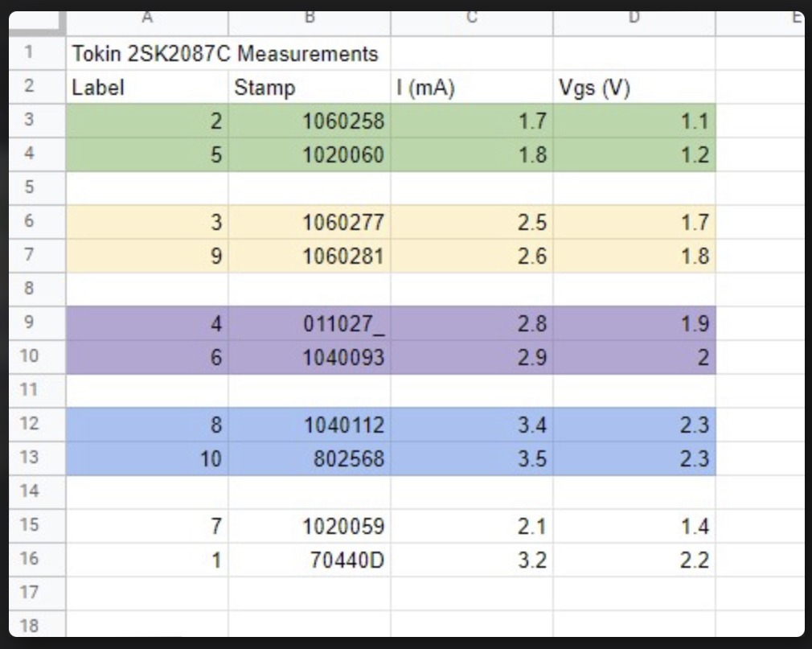Viewport: 812px width, 649px height.
Task: Select the label cell containing 10
Action: pos(147,458)
